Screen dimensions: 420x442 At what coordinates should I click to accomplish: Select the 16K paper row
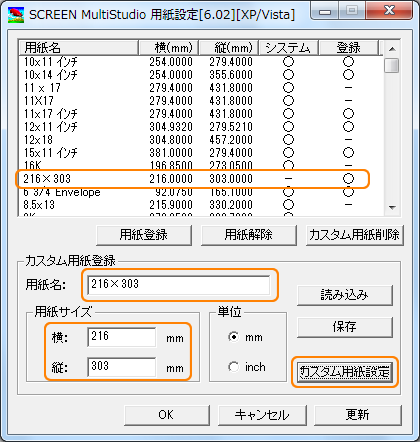tap(200, 165)
